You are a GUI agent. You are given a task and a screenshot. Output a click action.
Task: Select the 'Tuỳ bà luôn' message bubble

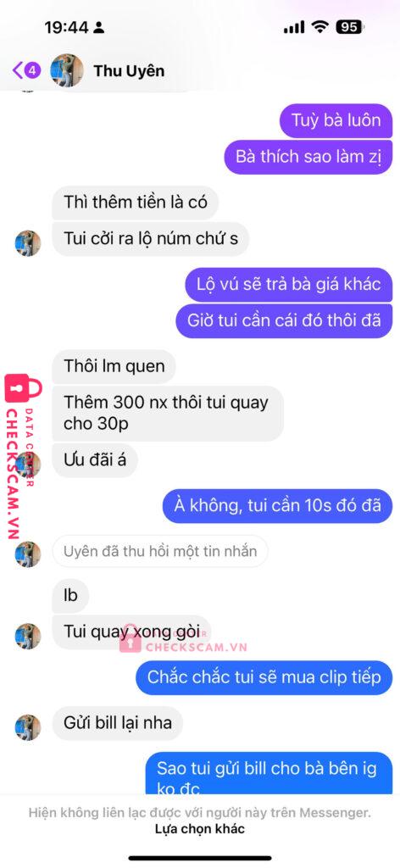336,120
